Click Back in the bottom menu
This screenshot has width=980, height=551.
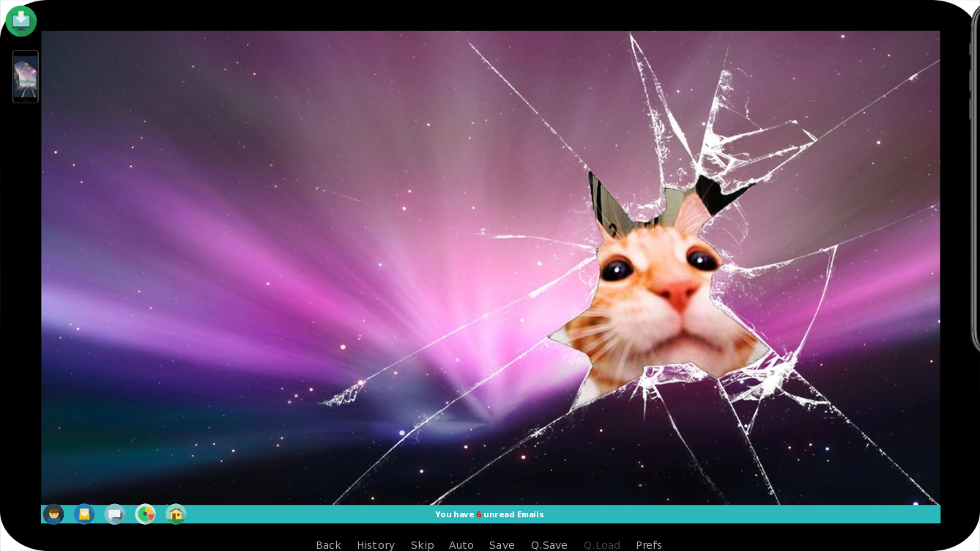tap(328, 545)
